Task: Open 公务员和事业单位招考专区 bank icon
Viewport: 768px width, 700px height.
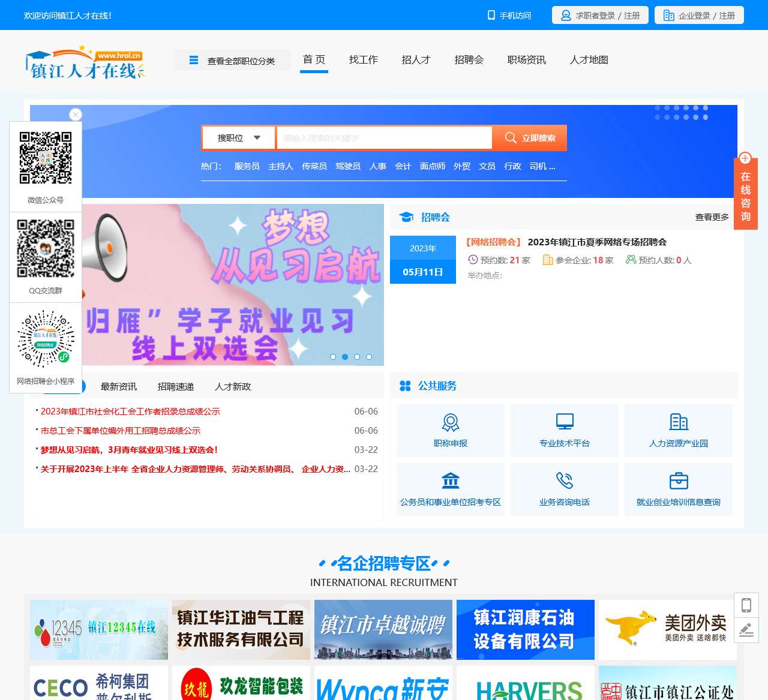Action: tap(451, 480)
